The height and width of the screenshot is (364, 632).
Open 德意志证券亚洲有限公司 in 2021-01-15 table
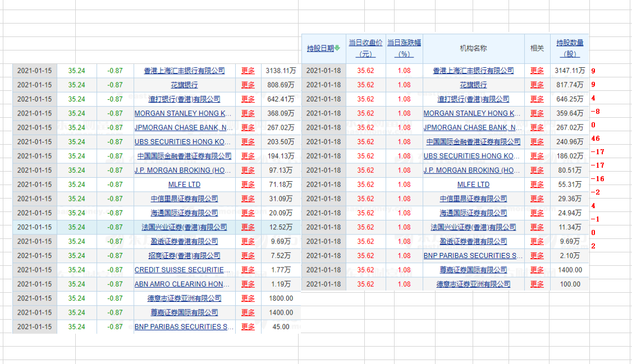(184, 298)
